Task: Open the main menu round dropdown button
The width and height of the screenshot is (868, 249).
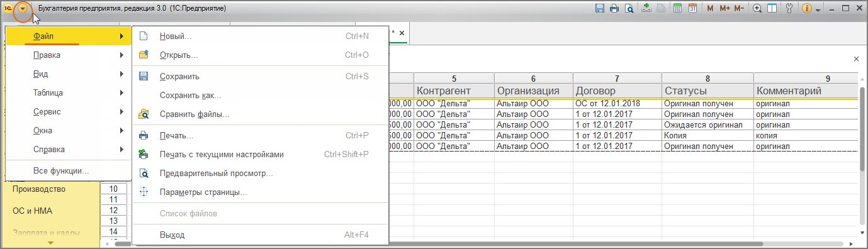Action: tap(23, 9)
